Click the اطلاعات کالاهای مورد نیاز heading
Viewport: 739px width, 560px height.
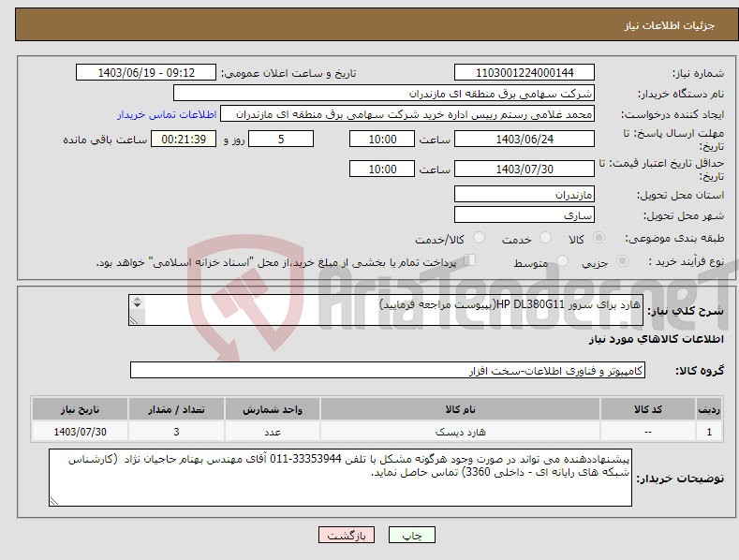click(x=656, y=339)
